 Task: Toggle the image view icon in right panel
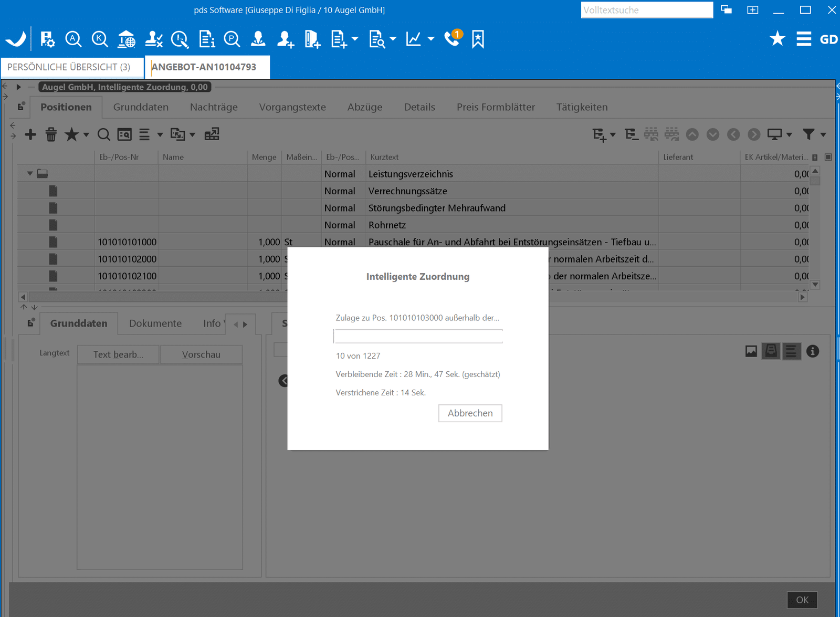coord(751,351)
